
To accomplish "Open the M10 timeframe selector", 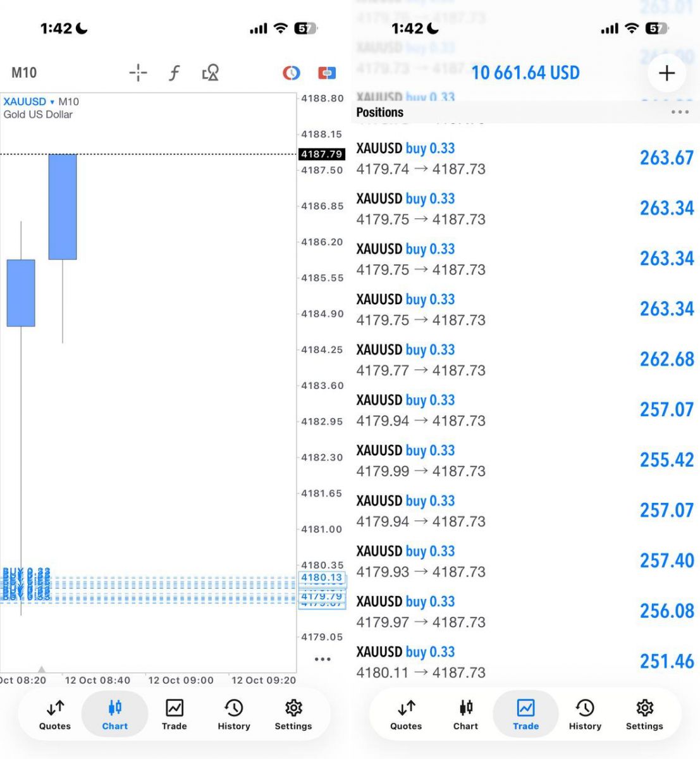I will click(24, 73).
